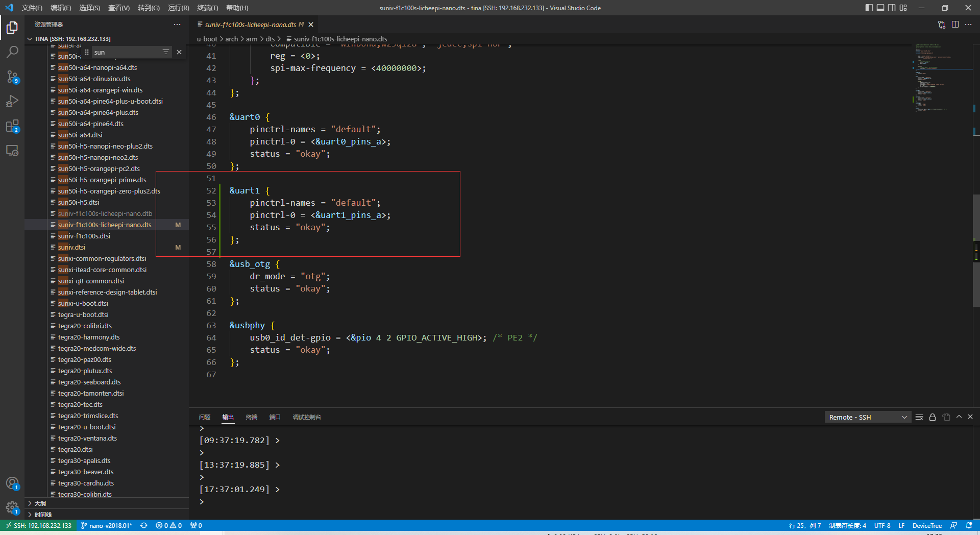
Task: Close the bottom panel
Action: click(970, 417)
